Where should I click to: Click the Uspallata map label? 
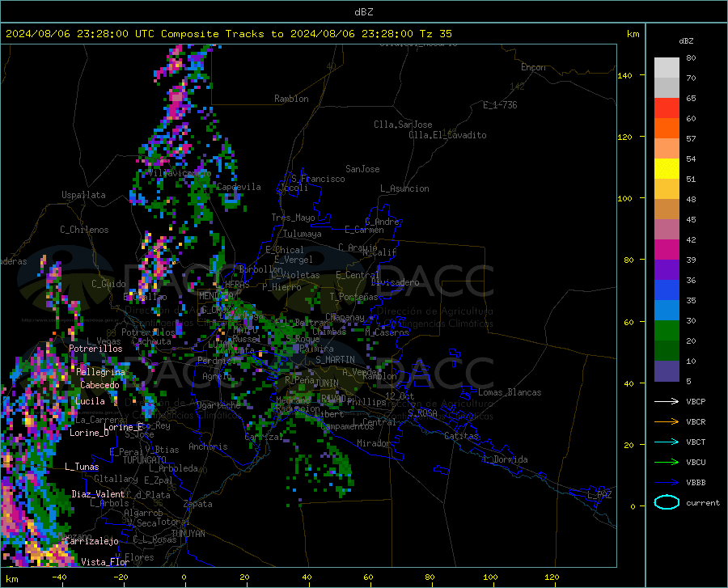click(83, 195)
